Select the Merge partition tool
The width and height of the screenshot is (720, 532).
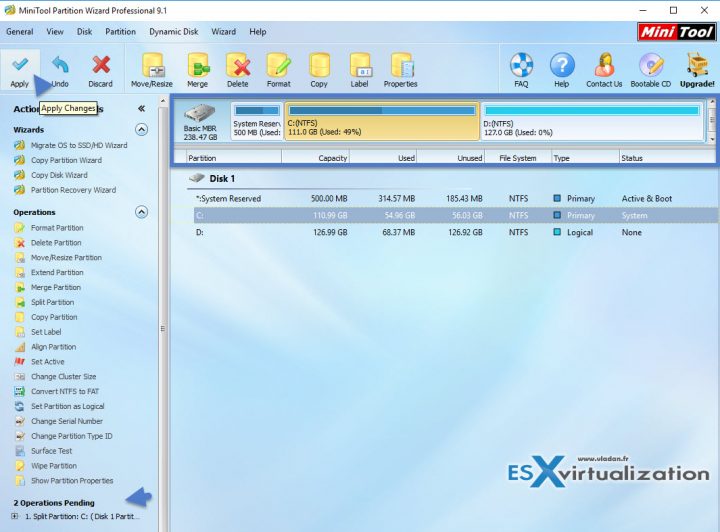click(198, 71)
